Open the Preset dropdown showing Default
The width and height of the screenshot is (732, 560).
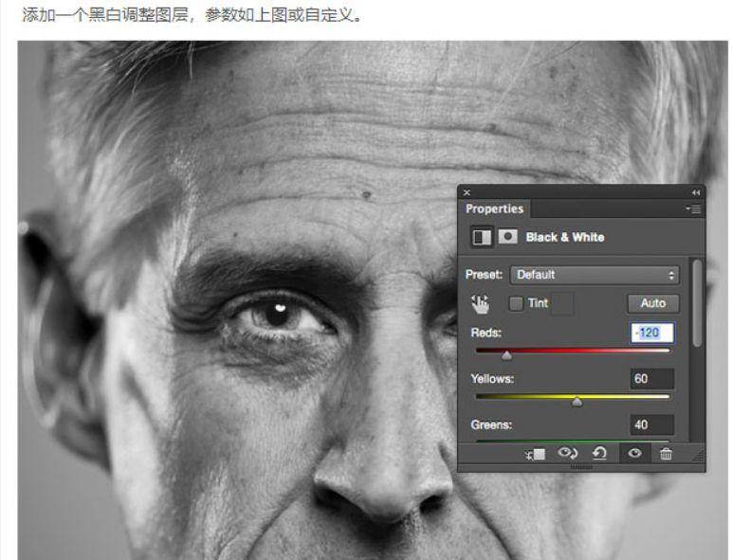pyautogui.click(x=595, y=275)
